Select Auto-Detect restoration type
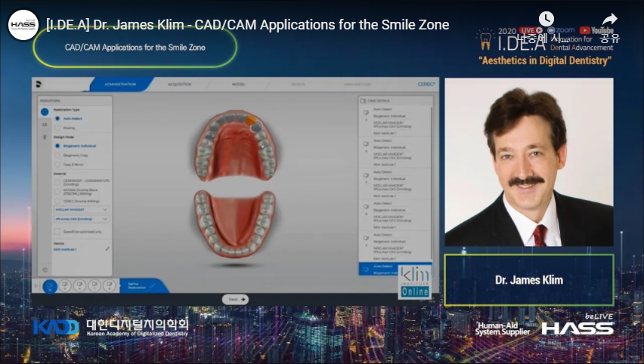 pyautogui.click(x=58, y=119)
